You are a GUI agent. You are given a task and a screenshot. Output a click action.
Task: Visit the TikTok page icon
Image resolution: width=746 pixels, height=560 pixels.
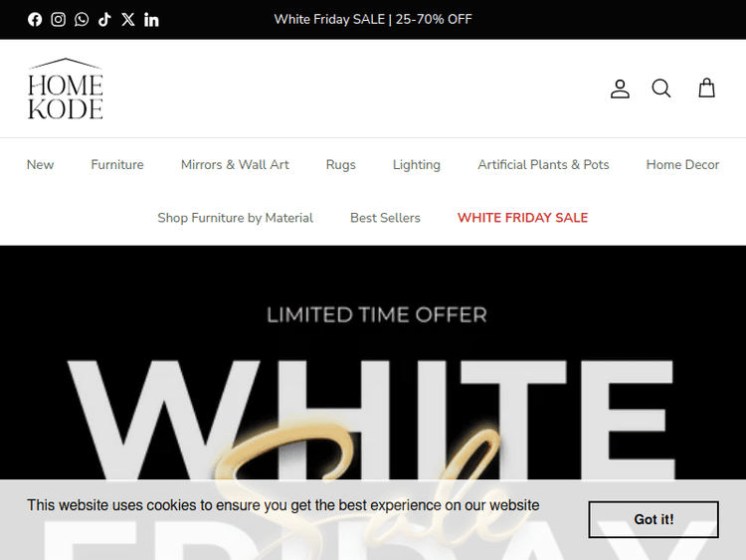[x=104, y=20]
